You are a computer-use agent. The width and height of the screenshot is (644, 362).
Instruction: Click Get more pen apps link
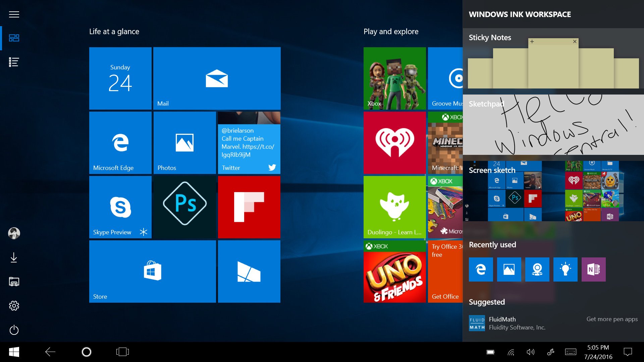click(612, 319)
